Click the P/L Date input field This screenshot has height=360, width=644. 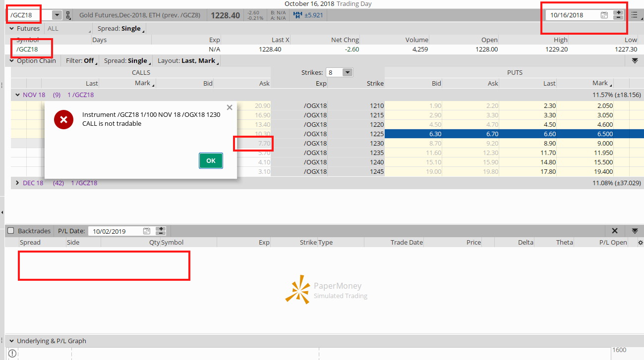pyautogui.click(x=114, y=231)
